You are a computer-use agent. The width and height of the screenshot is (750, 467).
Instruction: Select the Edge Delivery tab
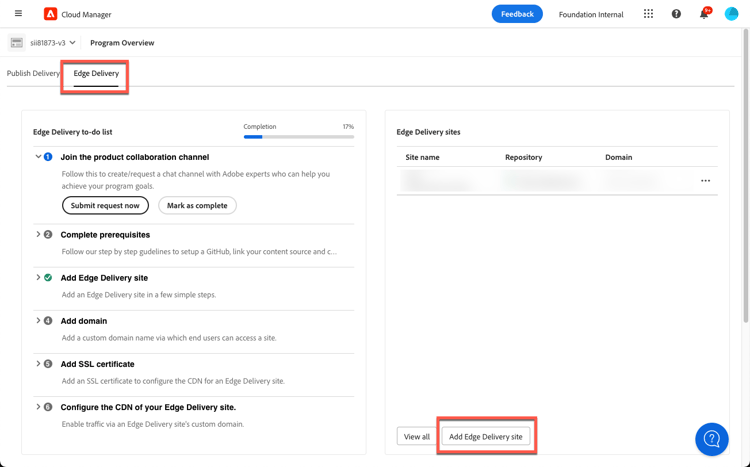[x=96, y=73]
